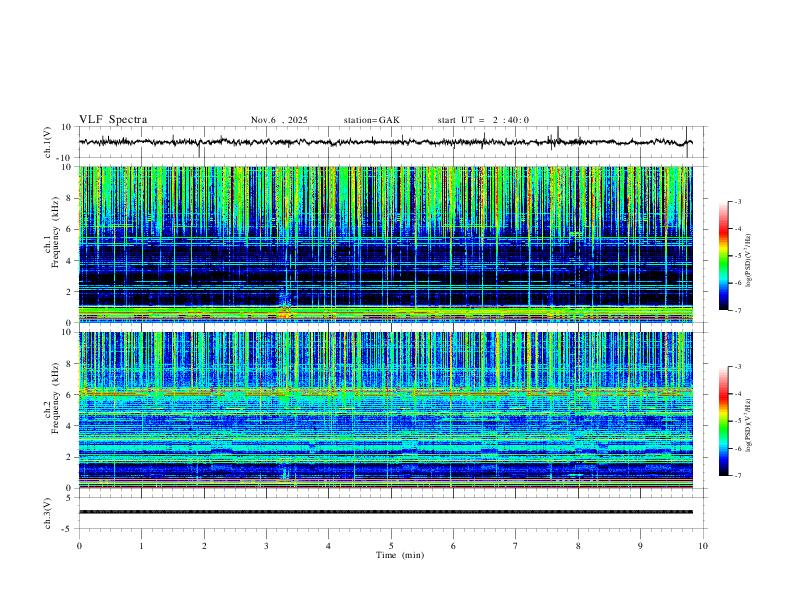The image size is (792, 612).
Task: Click the 'station=GAK' label
Action: point(371,120)
